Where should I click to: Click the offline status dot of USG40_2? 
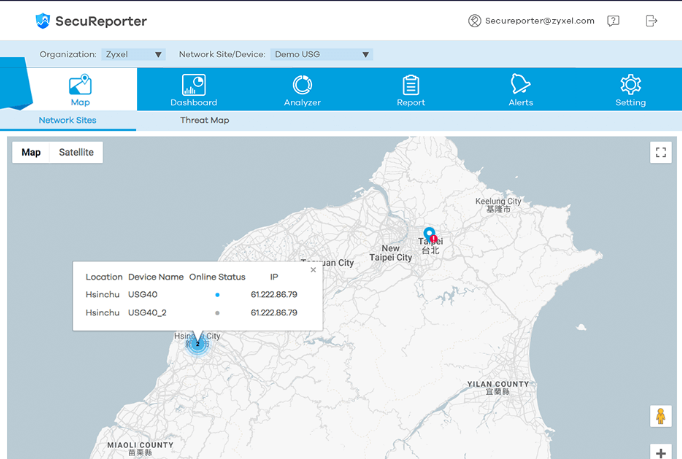point(217,313)
